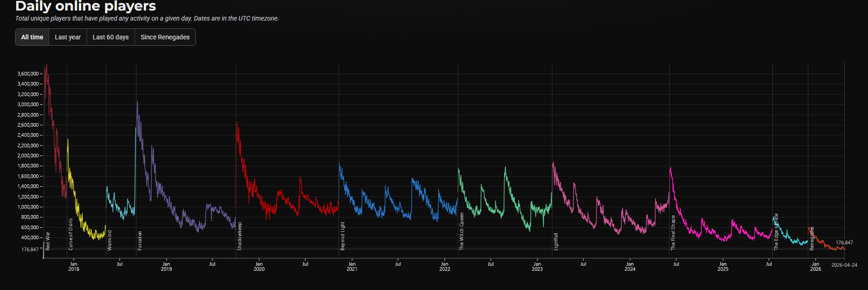Click the Shadowkeep release marker label
This screenshot has width=868, height=290.
pyautogui.click(x=239, y=236)
